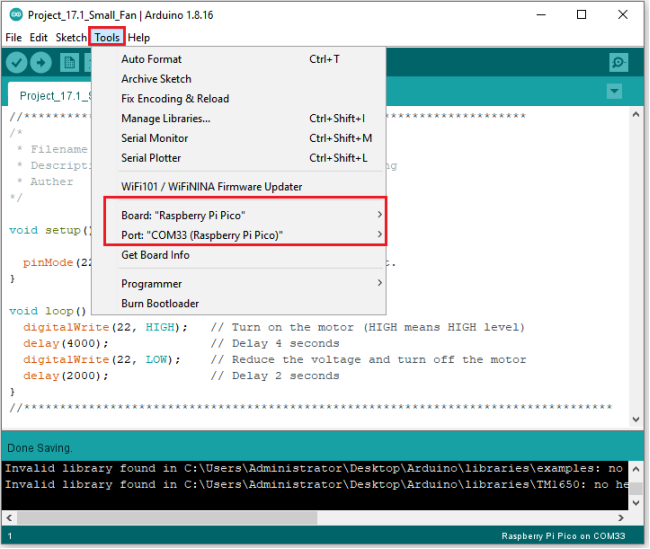The height and width of the screenshot is (549, 650).
Task: Click the digitalWrite(22, LOW) code line
Action: coord(102,360)
